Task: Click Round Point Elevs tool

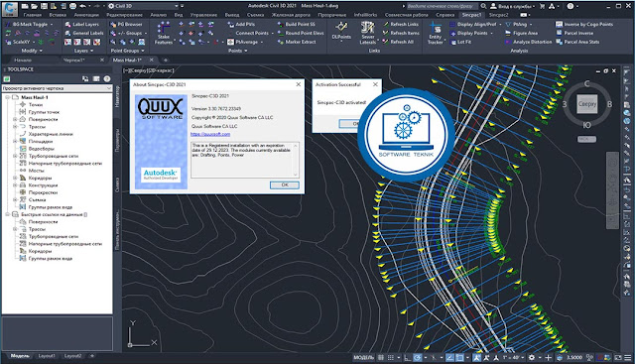Action: [x=301, y=33]
